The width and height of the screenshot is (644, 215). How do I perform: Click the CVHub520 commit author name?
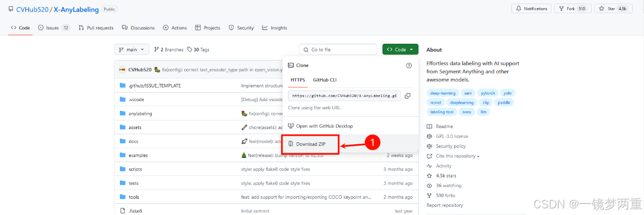pos(140,70)
